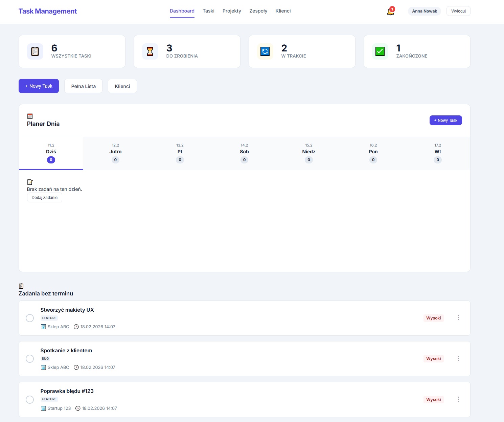Open options menu for Spotkanie z klientem
Image resolution: width=504 pixels, height=422 pixels.
(x=458, y=358)
